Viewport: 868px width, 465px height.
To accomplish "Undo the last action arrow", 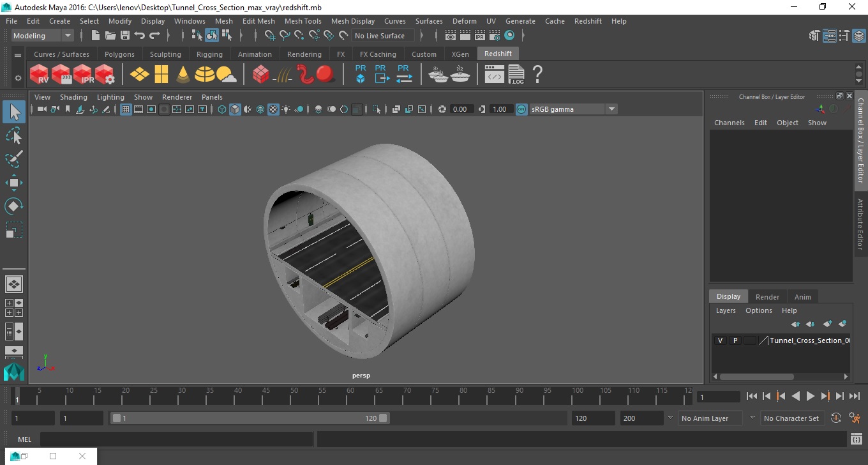I will coord(140,36).
